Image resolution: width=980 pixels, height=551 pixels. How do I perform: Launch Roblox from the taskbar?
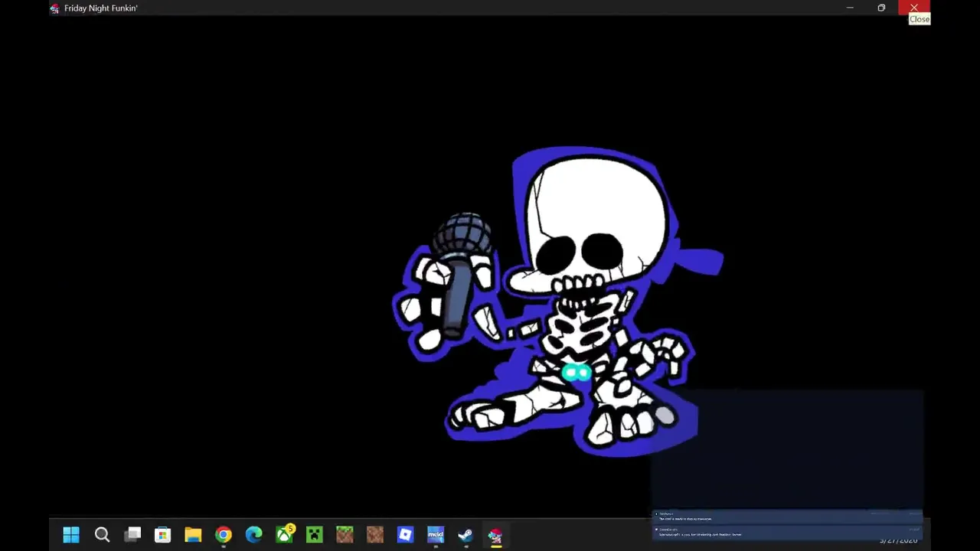(x=405, y=535)
